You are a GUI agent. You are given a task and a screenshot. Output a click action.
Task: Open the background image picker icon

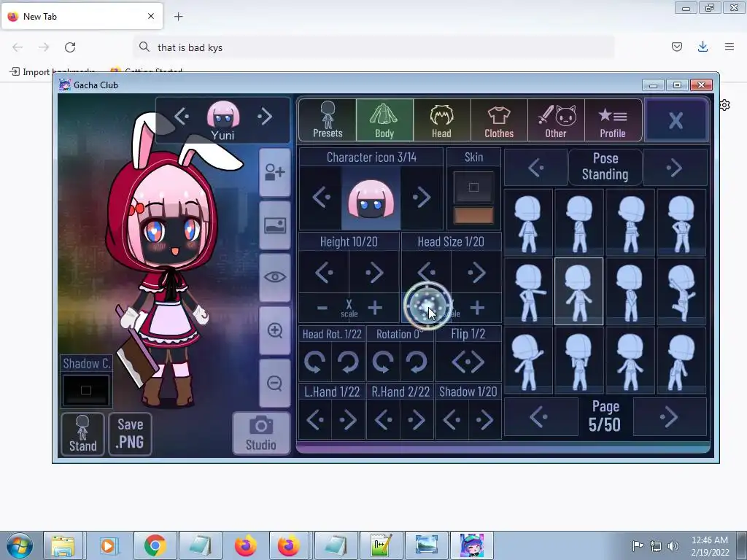(275, 225)
